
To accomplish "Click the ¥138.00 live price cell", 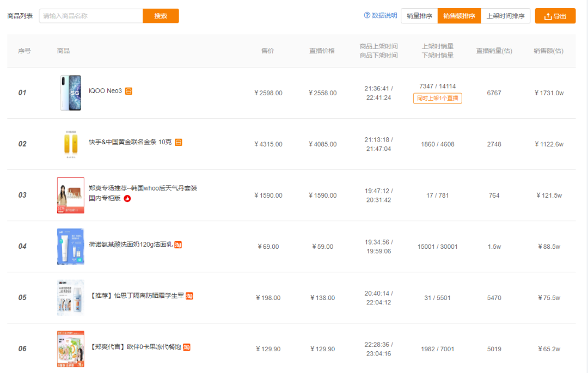I will point(322,298).
